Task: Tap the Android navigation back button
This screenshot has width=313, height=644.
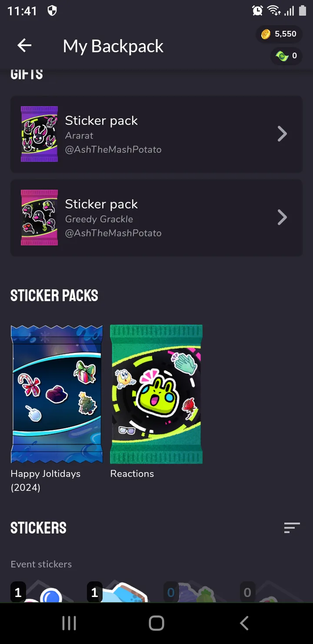Action: tap(244, 623)
